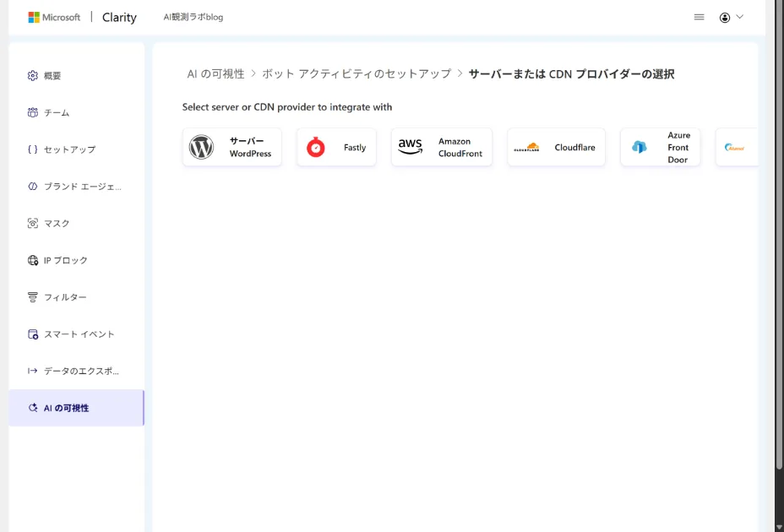
Task: Select the Azure Front Door provider
Action: point(660,146)
